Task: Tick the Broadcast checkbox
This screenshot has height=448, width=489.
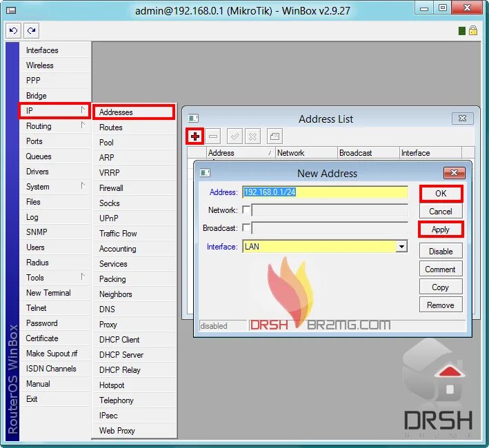Action: pyautogui.click(x=246, y=227)
